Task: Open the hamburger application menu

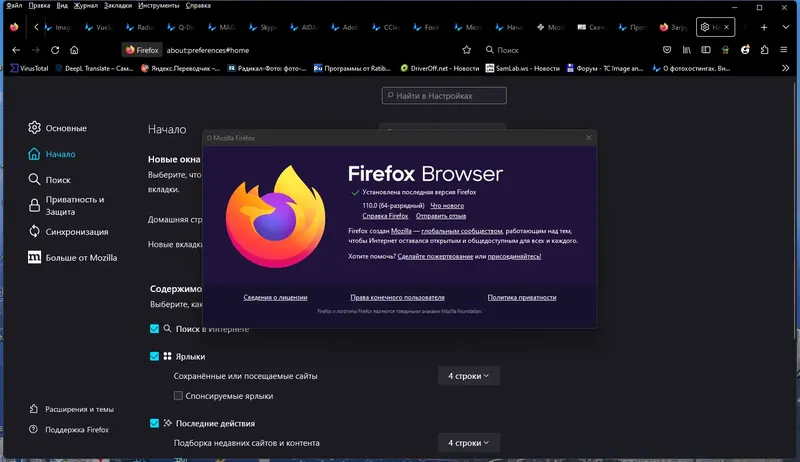Action: 784,50
